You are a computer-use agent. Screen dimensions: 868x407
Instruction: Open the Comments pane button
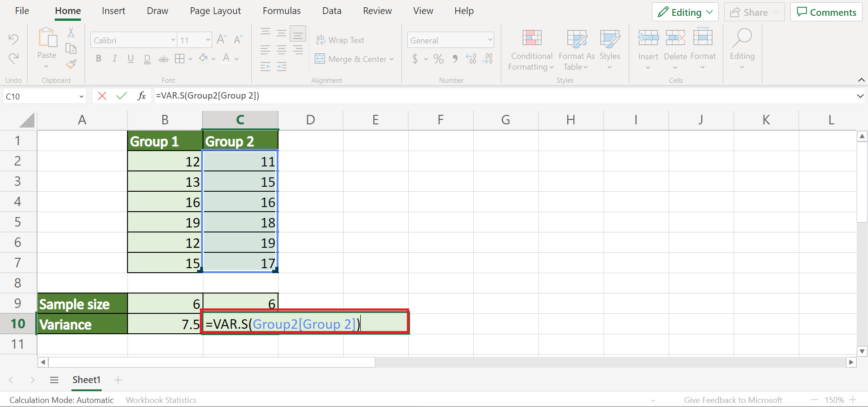pyautogui.click(x=826, y=12)
